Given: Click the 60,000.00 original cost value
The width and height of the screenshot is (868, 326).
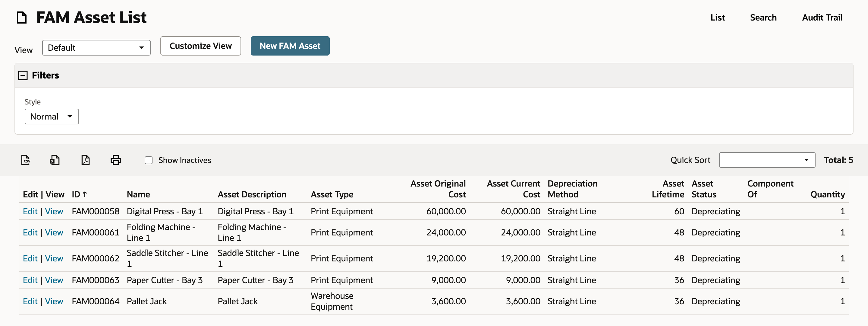Looking at the screenshot, I should [x=446, y=211].
